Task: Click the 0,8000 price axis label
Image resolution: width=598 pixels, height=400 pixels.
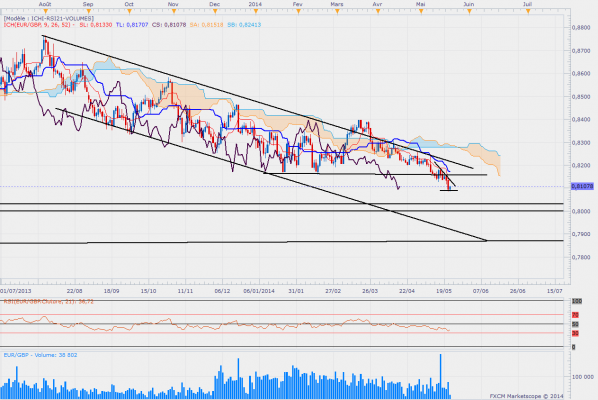Action: pos(581,211)
